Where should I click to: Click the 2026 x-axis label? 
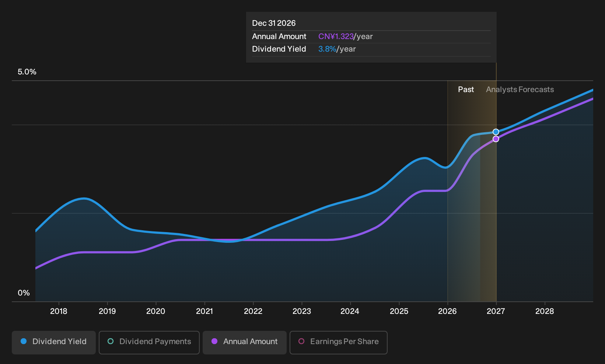pyautogui.click(x=447, y=311)
